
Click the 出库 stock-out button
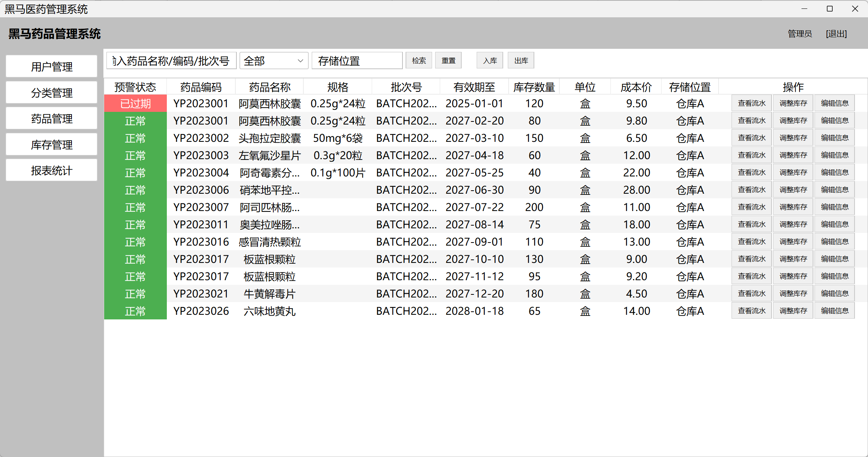tap(521, 61)
